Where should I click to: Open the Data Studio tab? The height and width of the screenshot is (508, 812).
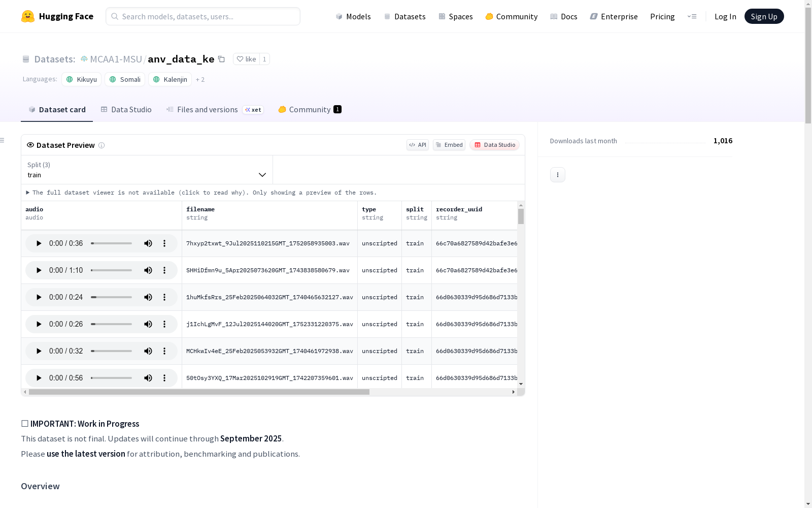126,110
